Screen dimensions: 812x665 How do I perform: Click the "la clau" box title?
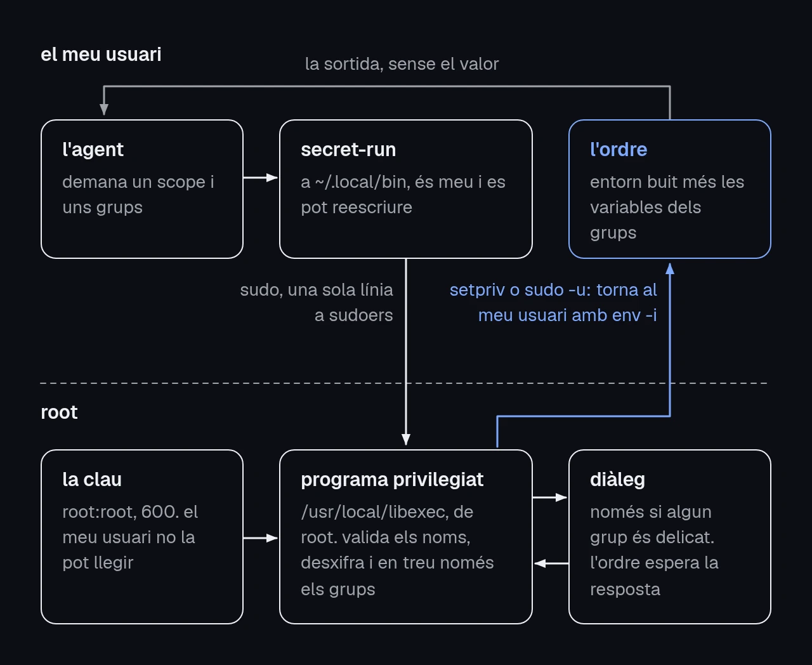92,480
